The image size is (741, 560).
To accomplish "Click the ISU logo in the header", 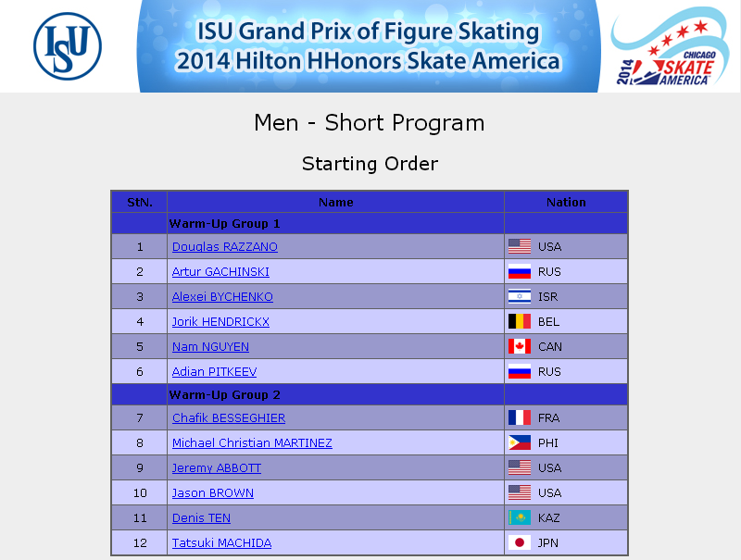I will pyautogui.click(x=68, y=46).
